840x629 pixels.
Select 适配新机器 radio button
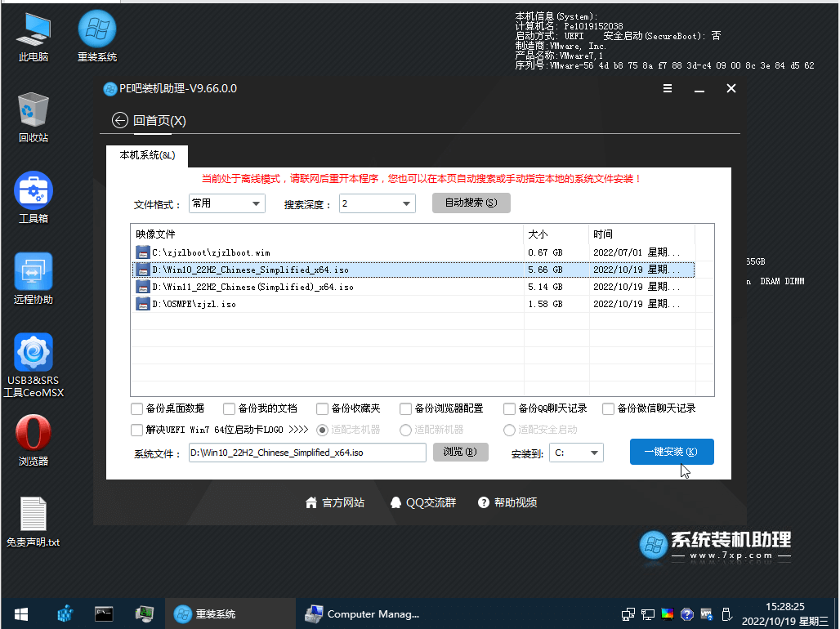[405, 430]
